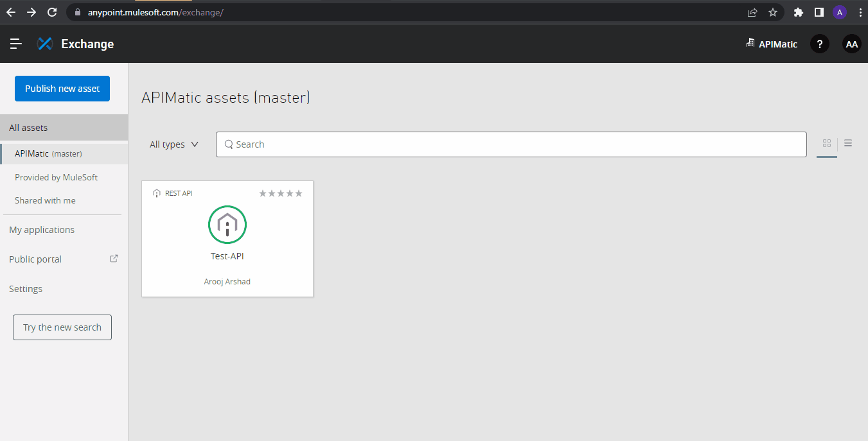Click the REST API type icon on card
This screenshot has height=441, width=868.
coord(157,193)
